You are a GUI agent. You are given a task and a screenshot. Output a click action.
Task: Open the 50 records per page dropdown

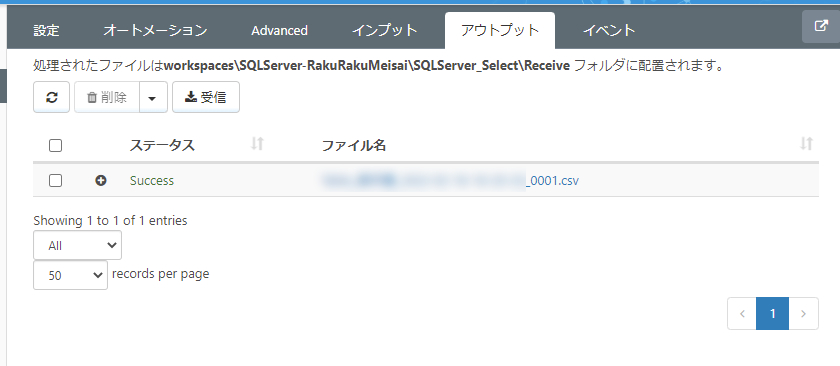coord(70,275)
